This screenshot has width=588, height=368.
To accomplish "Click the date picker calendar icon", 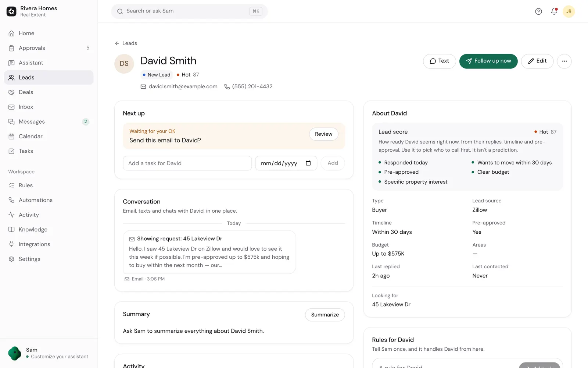I will pyautogui.click(x=308, y=163).
